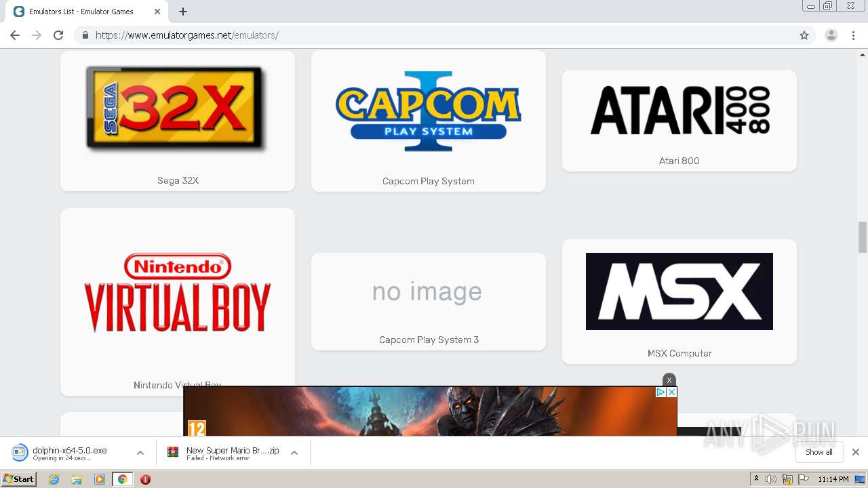This screenshot has height=488, width=868.
Task: Dismiss the ad with the round x button
Action: pyautogui.click(x=669, y=380)
